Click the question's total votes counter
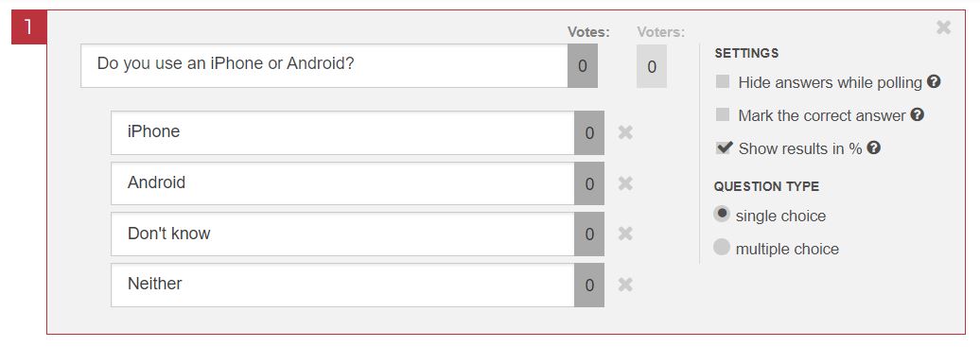 click(583, 65)
